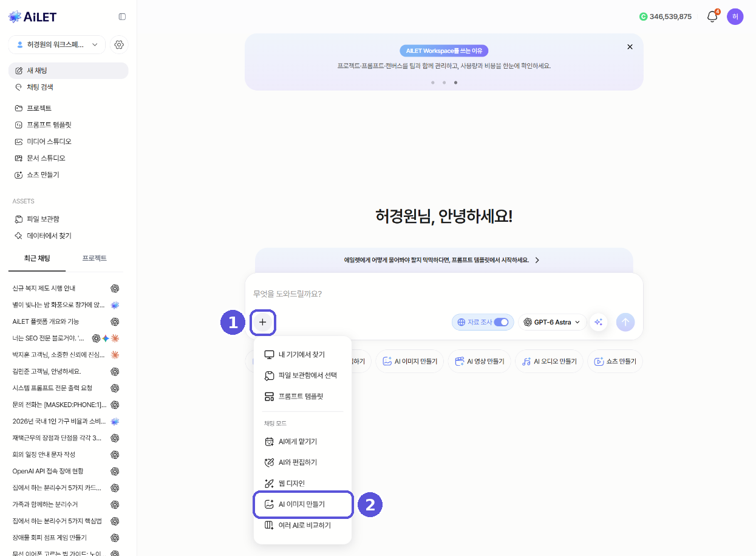Click 쇼츠 만들기 chip button
Viewport: 756px width, 556px height.
[x=615, y=361]
